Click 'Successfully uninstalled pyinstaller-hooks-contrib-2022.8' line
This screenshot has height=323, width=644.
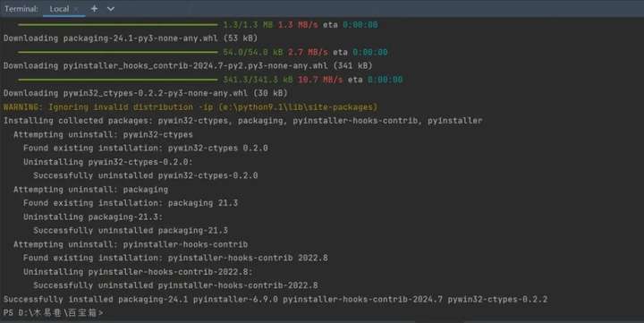175,285
